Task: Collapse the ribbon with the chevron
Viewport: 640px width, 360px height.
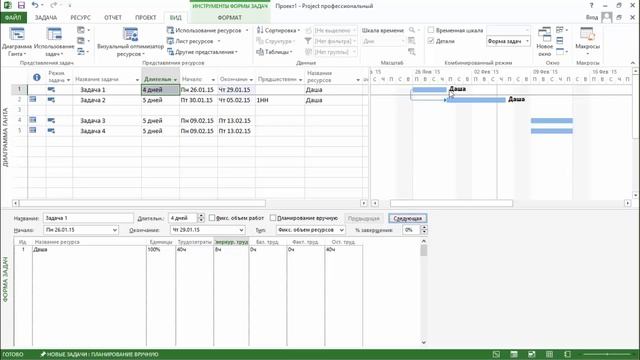Action: tap(633, 63)
